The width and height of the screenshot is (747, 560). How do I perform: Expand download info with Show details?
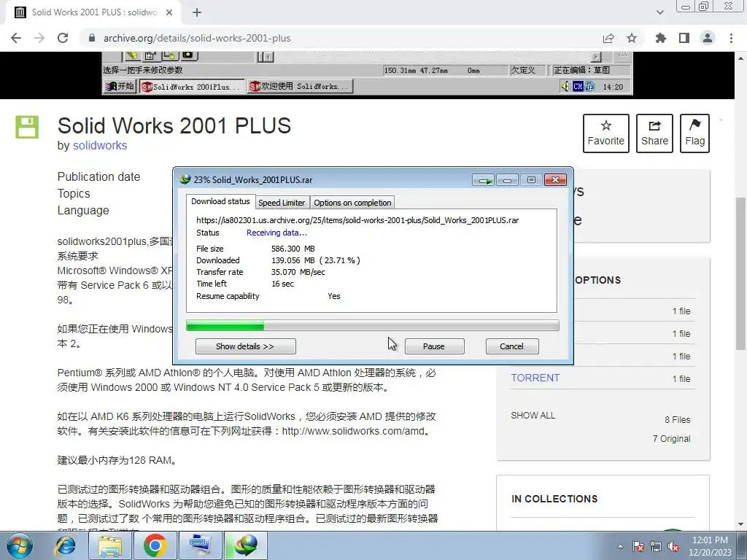245,346
